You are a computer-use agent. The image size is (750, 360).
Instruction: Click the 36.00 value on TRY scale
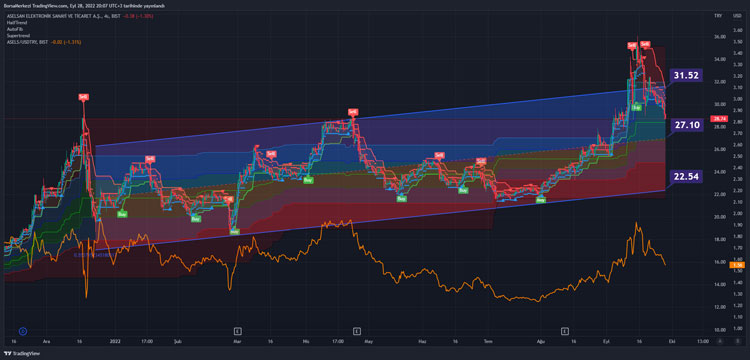coord(719,36)
